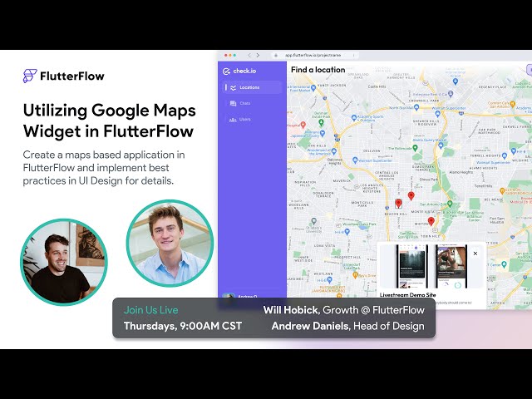Screen dimensions: 532x399
Task: Click H-E-B pin near Woodlawn Lake Park
Action: (x=347, y=232)
